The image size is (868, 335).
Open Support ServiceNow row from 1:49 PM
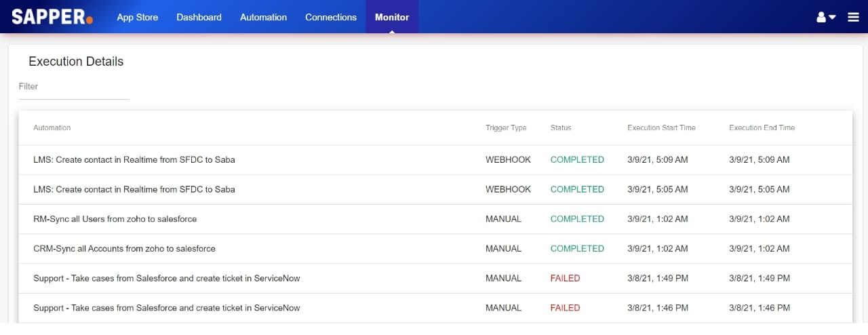435,278
